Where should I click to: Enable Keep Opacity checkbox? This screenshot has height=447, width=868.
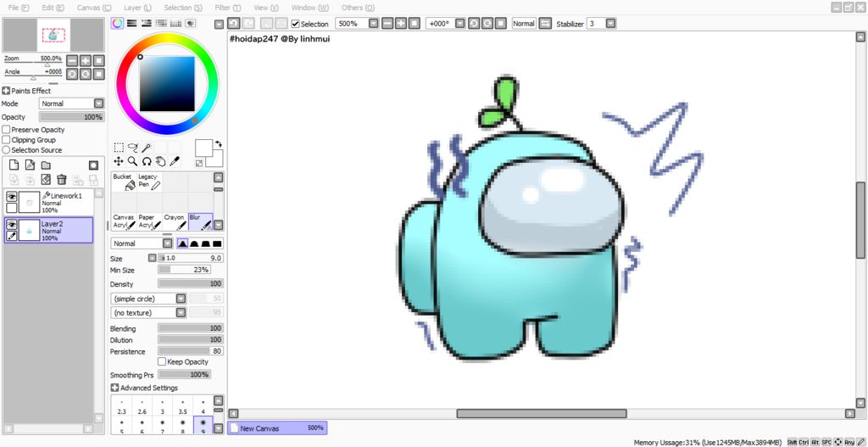click(x=162, y=361)
